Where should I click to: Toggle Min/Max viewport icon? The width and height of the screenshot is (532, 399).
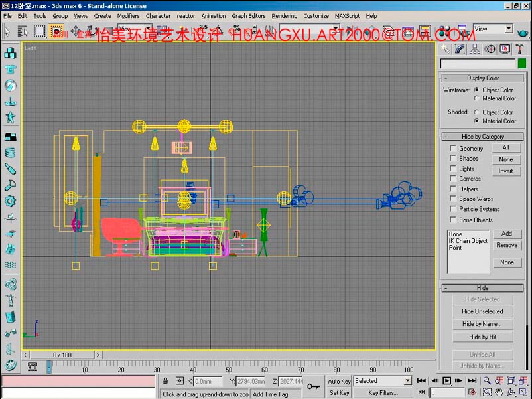click(523, 392)
